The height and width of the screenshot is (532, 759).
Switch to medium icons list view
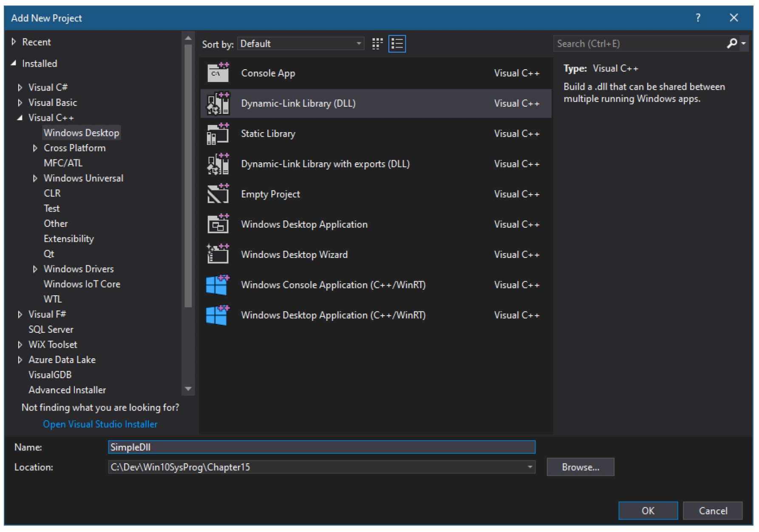(x=397, y=44)
